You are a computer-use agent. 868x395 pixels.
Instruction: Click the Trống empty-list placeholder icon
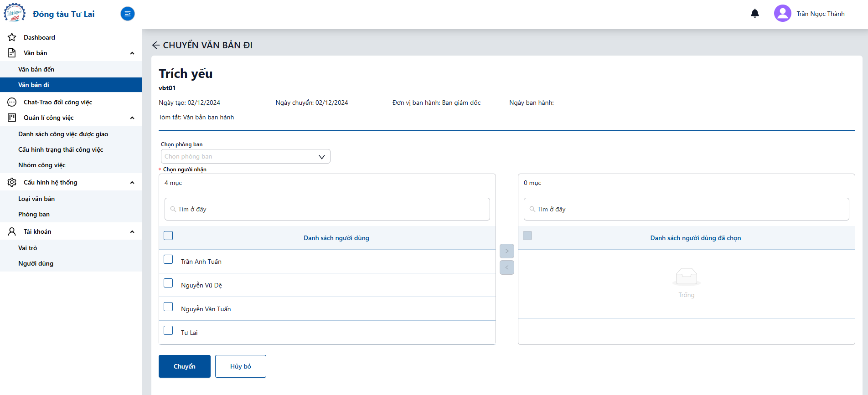(x=687, y=277)
